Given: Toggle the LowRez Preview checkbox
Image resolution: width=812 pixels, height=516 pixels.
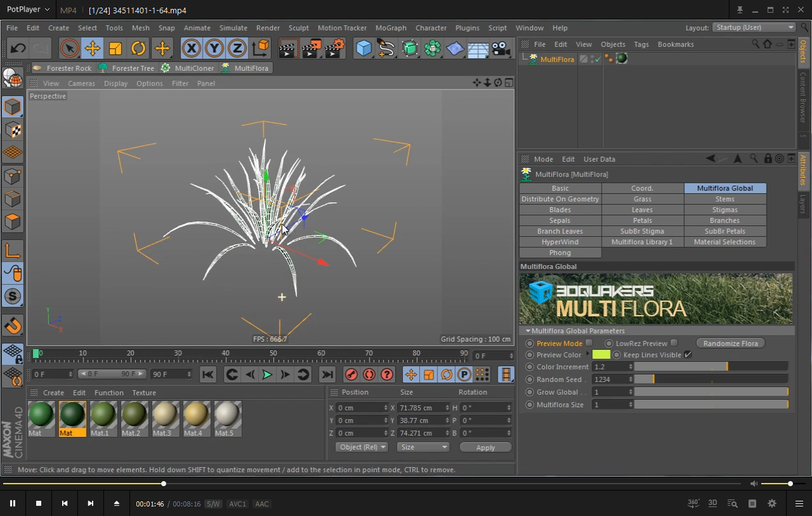Looking at the screenshot, I should tap(674, 343).
